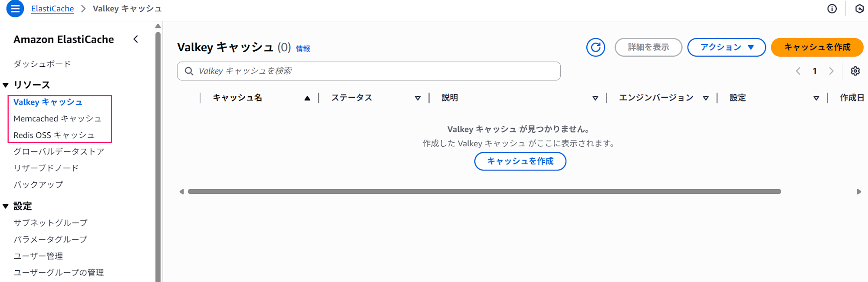This screenshot has height=282, width=868.
Task: Collapse the リソース section
Action: (x=6, y=85)
